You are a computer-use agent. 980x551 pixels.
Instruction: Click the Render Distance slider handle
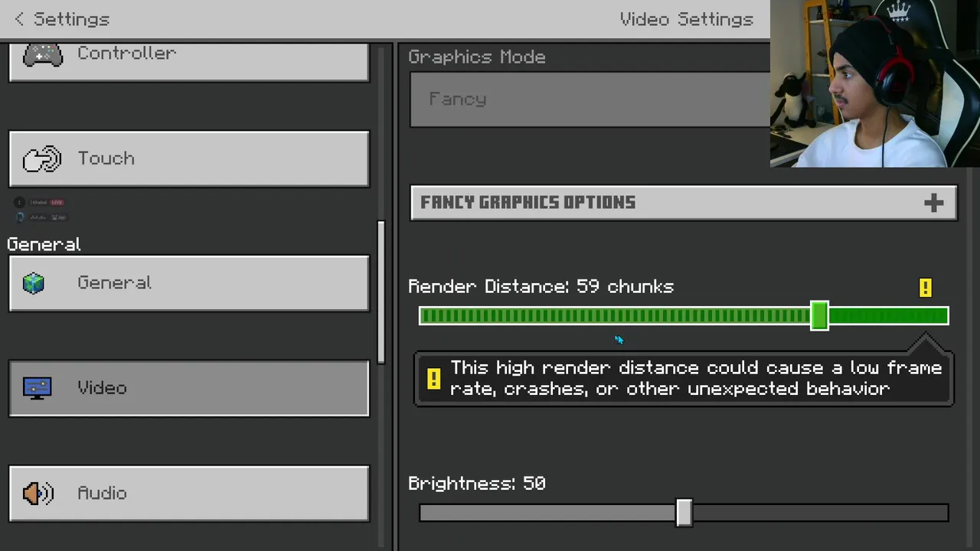coord(819,316)
